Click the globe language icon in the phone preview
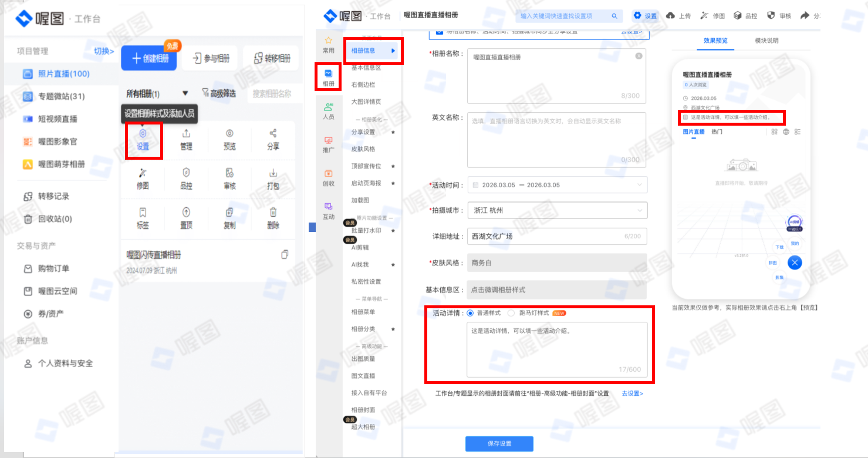Image resolution: width=868 pixels, height=458 pixels. pyautogui.click(x=786, y=132)
